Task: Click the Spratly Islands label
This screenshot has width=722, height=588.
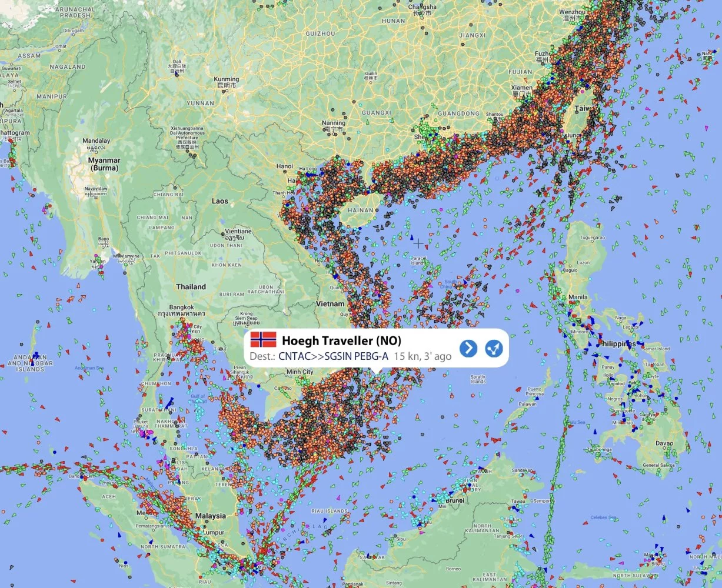Action: pyautogui.click(x=478, y=379)
